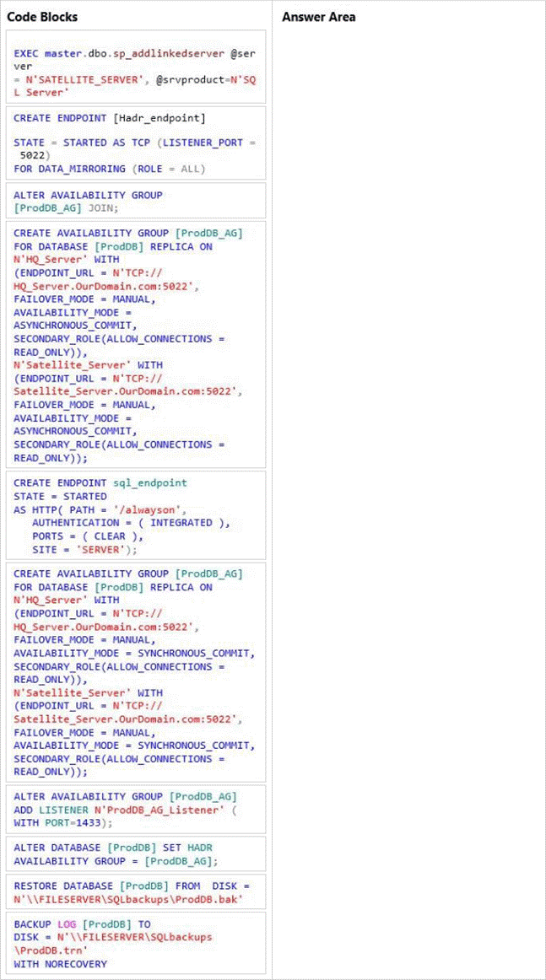Click the Answer Area heading
Viewport: 546px width, 980px height.
pos(318,17)
